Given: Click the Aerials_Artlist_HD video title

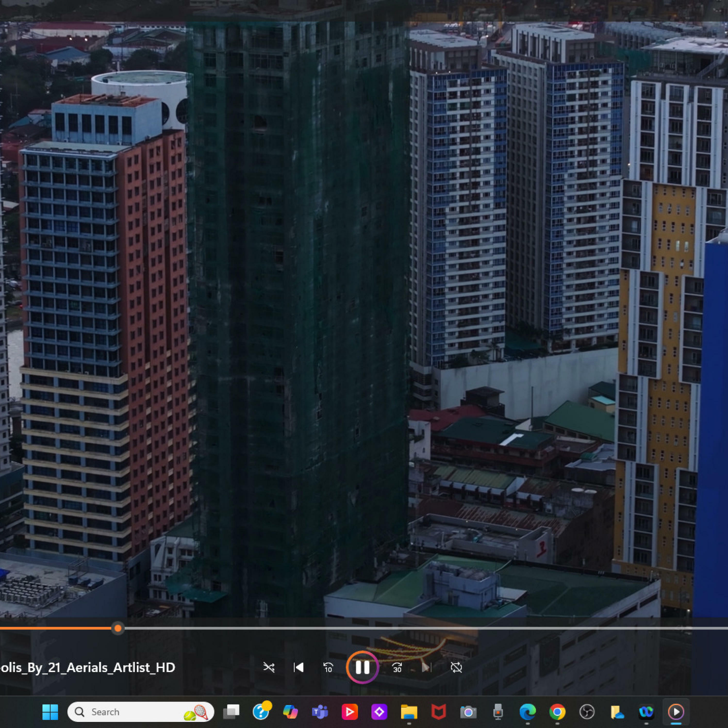Looking at the screenshot, I should coord(87,668).
